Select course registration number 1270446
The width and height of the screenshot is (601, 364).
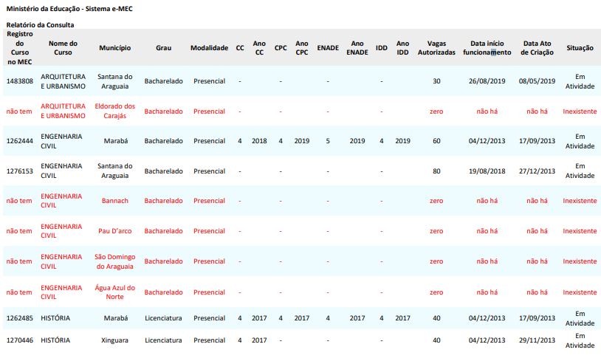[x=20, y=340]
